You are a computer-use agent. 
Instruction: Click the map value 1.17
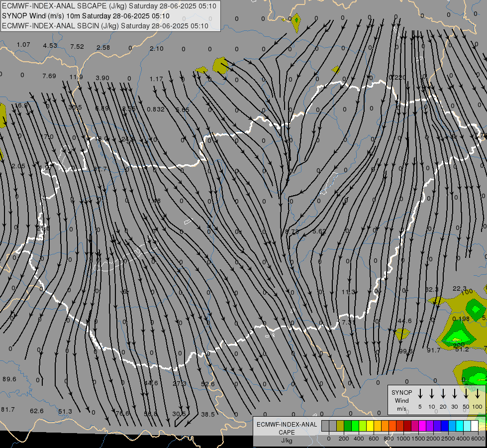pos(156,79)
